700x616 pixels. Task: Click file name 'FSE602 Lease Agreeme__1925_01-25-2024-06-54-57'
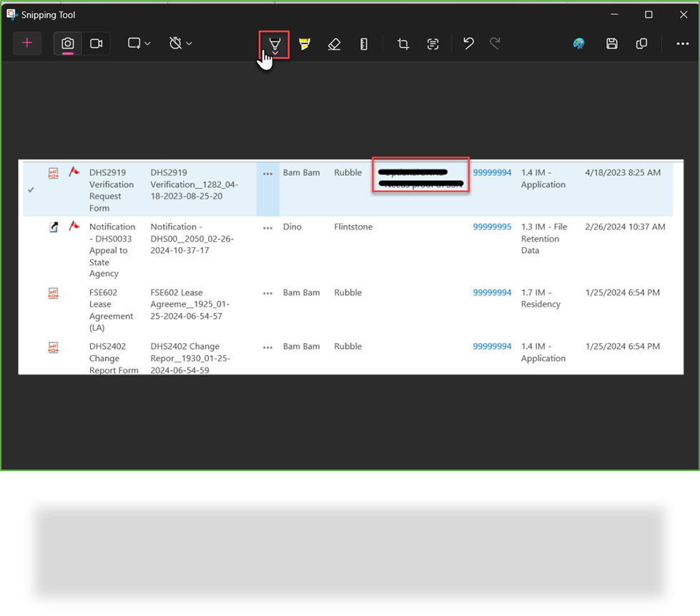click(189, 304)
